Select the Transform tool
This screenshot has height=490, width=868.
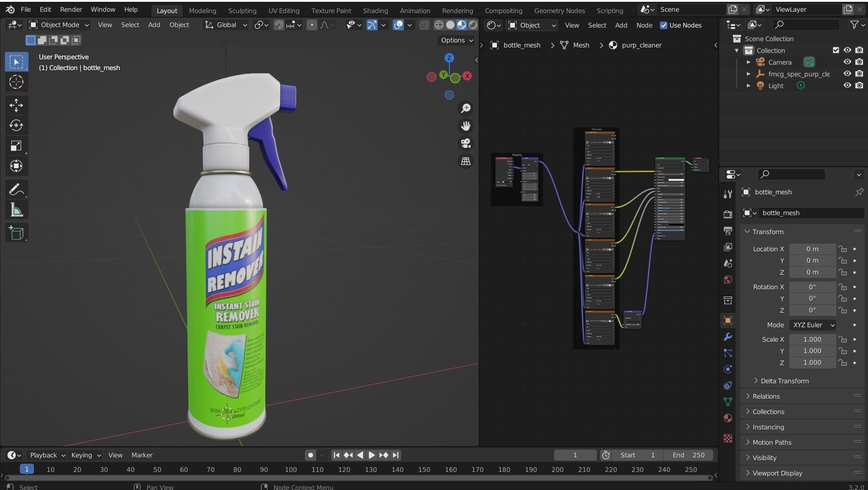16,166
